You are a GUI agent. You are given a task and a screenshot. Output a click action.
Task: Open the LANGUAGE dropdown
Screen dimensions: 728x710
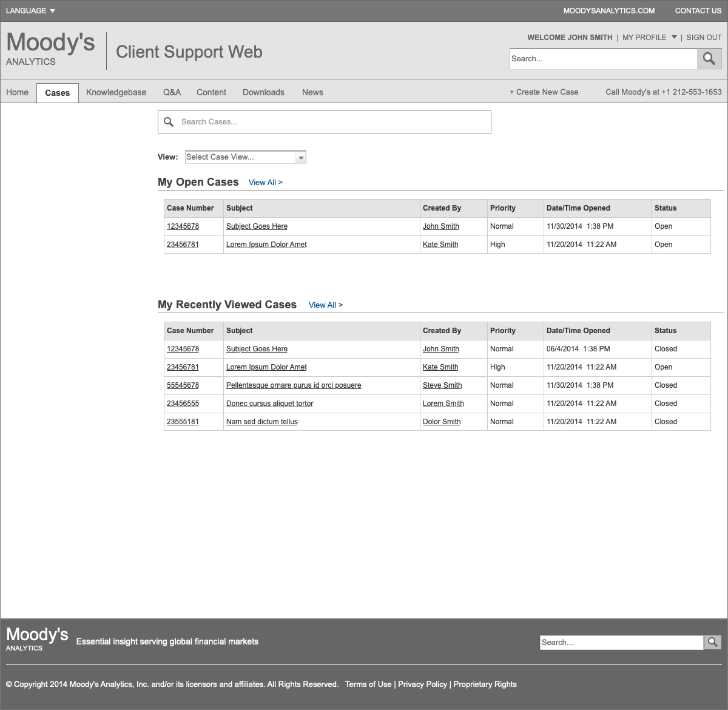[30, 10]
